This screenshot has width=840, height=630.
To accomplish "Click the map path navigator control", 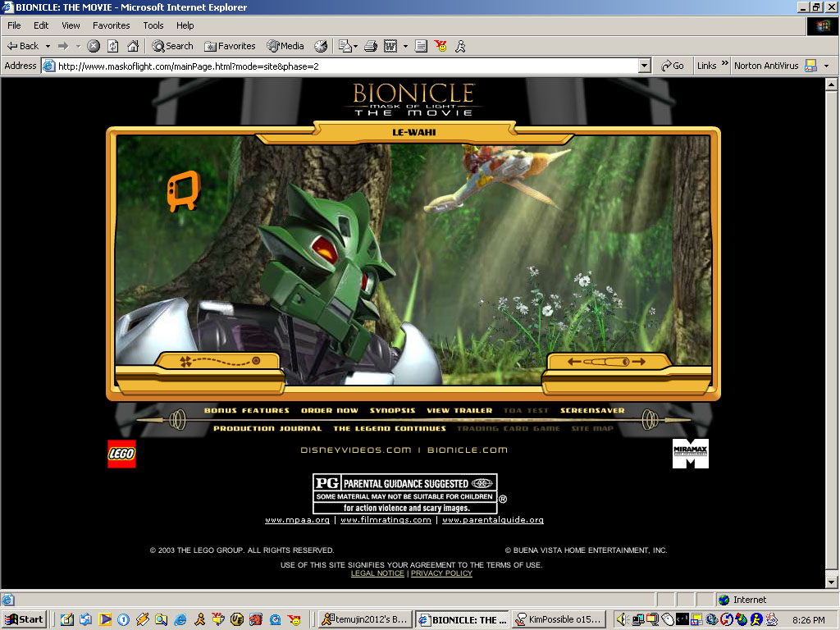I will [220, 362].
